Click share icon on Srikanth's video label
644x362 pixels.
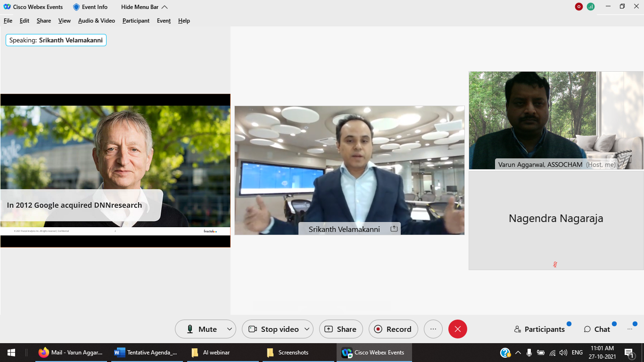(x=394, y=229)
